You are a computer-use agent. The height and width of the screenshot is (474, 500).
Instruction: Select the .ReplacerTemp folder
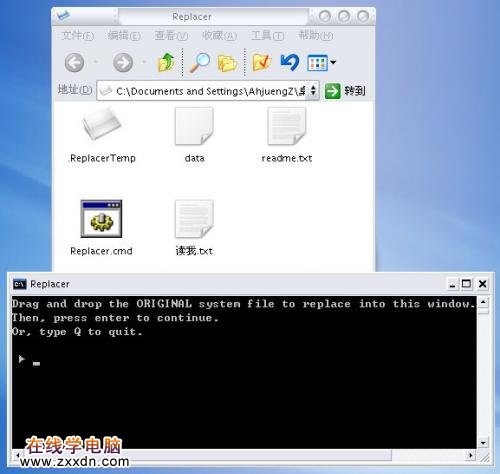click(x=102, y=135)
